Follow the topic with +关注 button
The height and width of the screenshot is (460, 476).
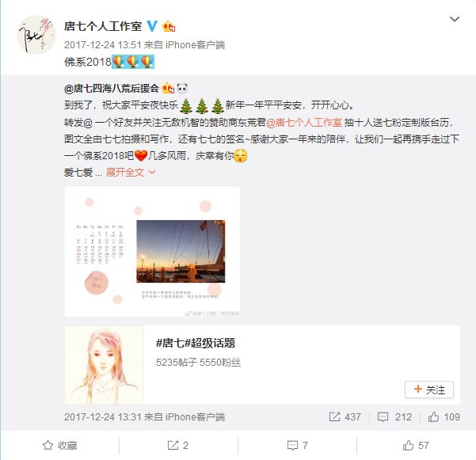tap(429, 390)
